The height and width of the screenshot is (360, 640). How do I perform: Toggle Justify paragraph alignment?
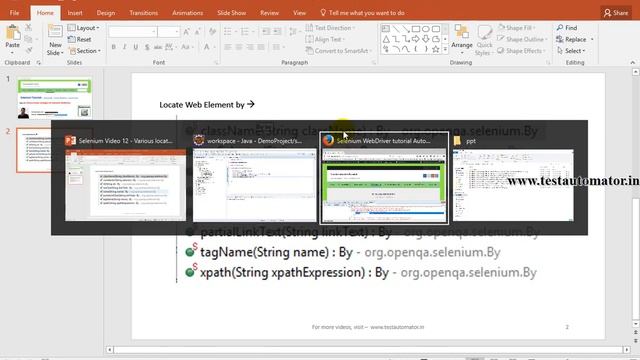click(x=261, y=47)
